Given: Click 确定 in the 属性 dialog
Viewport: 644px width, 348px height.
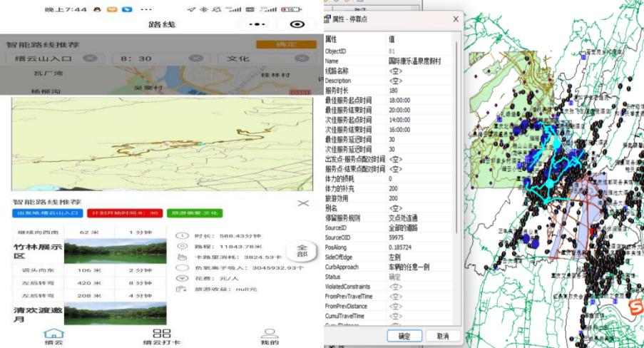Looking at the screenshot, I should click(x=404, y=336).
